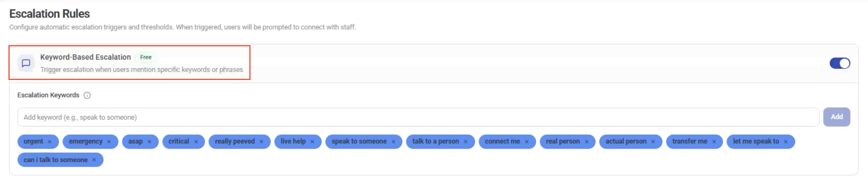Disable the Keyword-Based Escalation toggle

tap(840, 63)
